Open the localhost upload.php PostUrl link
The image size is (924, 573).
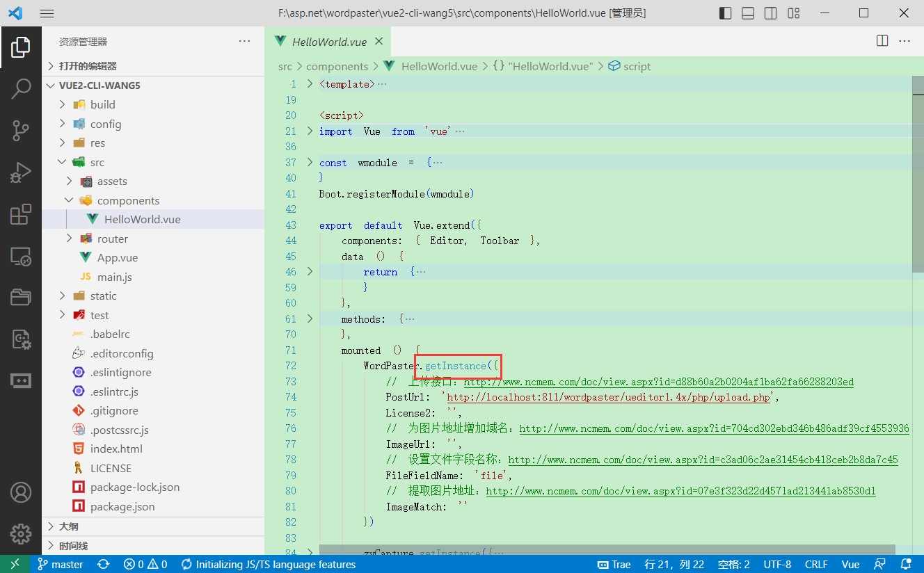pyautogui.click(x=607, y=397)
